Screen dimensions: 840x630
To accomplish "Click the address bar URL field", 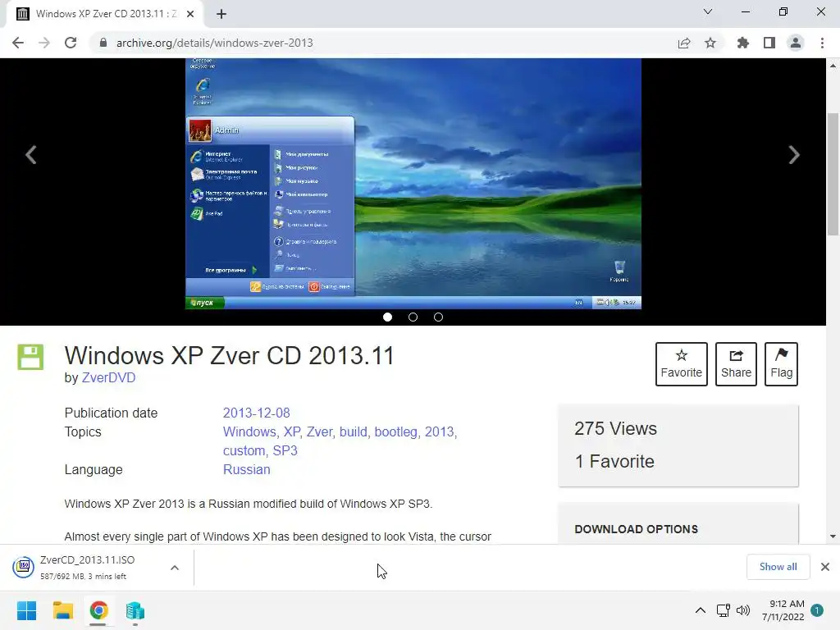I will click(386, 43).
